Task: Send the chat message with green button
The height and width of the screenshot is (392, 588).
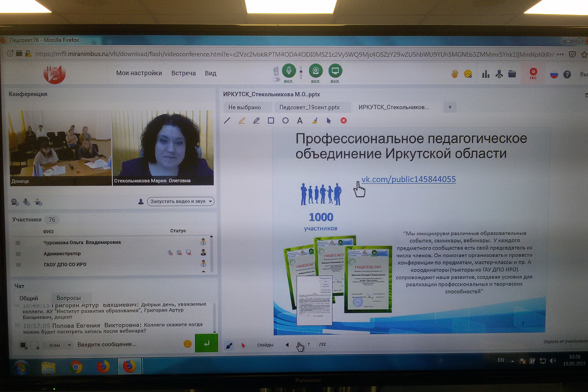Action: pos(206,343)
